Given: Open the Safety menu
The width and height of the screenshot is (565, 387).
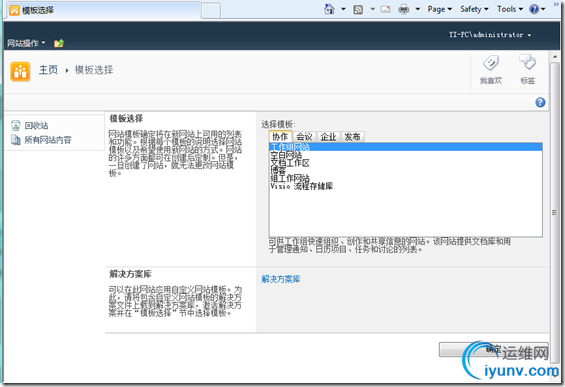Looking at the screenshot, I should click(474, 9).
